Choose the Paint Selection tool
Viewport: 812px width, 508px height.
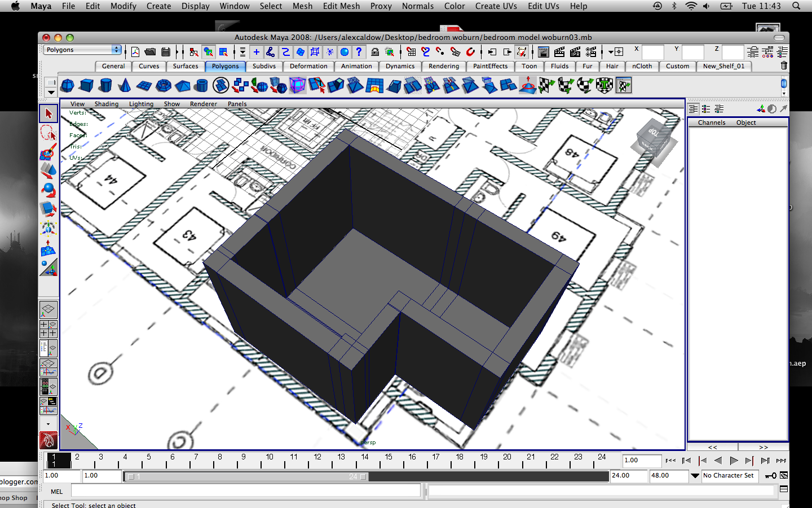(x=48, y=152)
